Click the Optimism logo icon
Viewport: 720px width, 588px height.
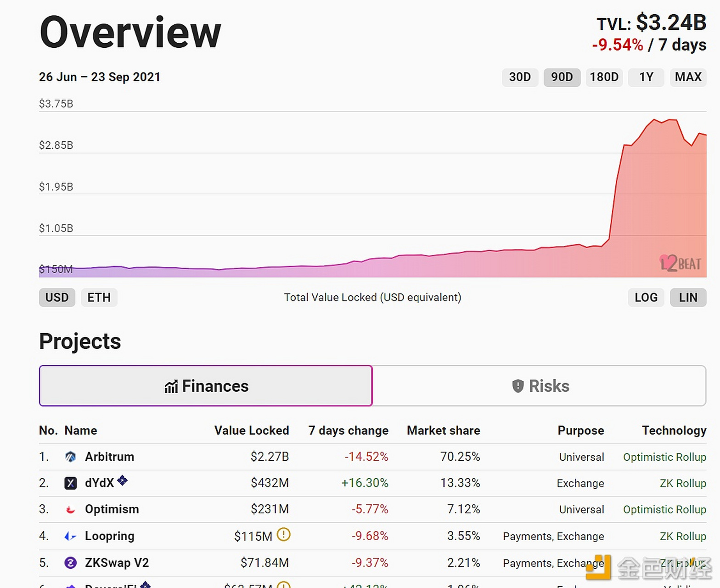(70, 509)
